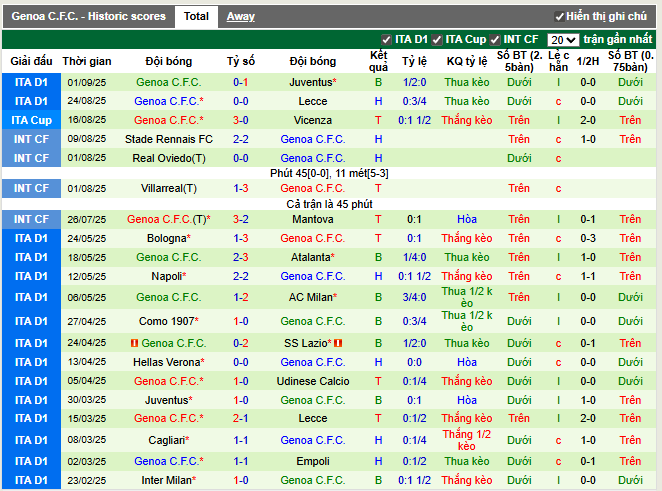Open the 2-1 score on 15/03/25
The image size is (662, 491).
point(241,418)
